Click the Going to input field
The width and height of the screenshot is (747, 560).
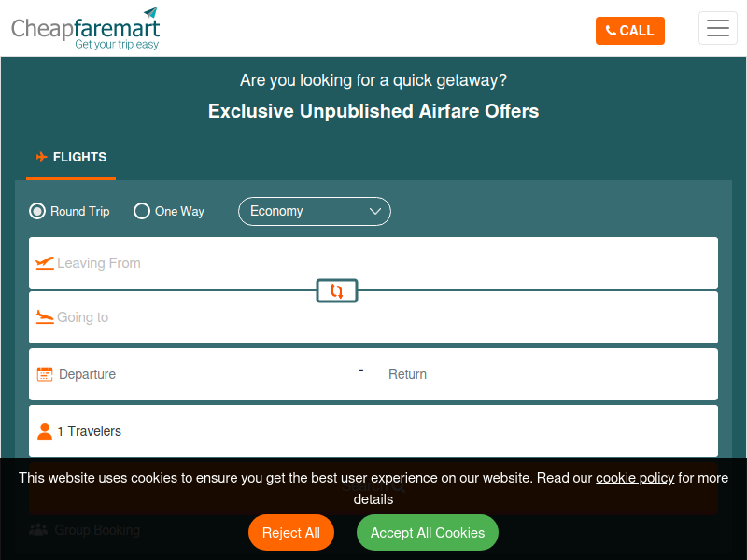pyautogui.click(x=373, y=317)
